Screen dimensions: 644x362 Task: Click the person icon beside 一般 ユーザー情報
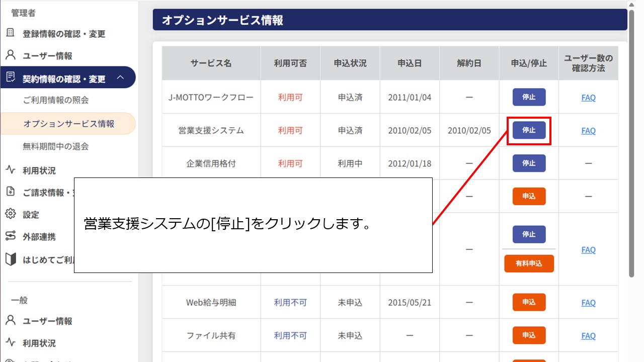click(11, 321)
